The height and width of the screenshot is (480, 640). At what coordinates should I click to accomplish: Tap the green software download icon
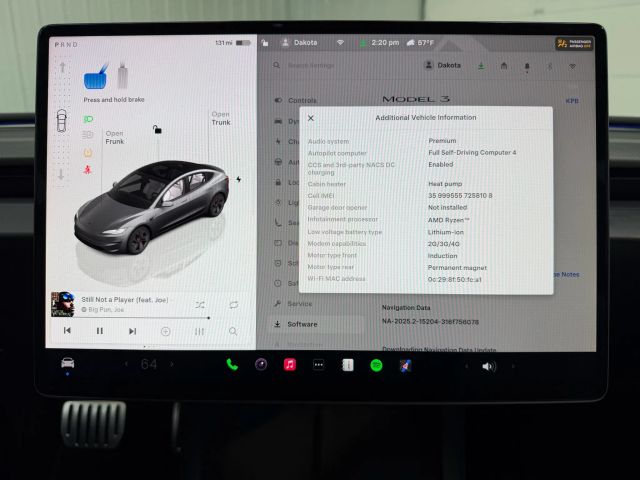pyautogui.click(x=481, y=65)
